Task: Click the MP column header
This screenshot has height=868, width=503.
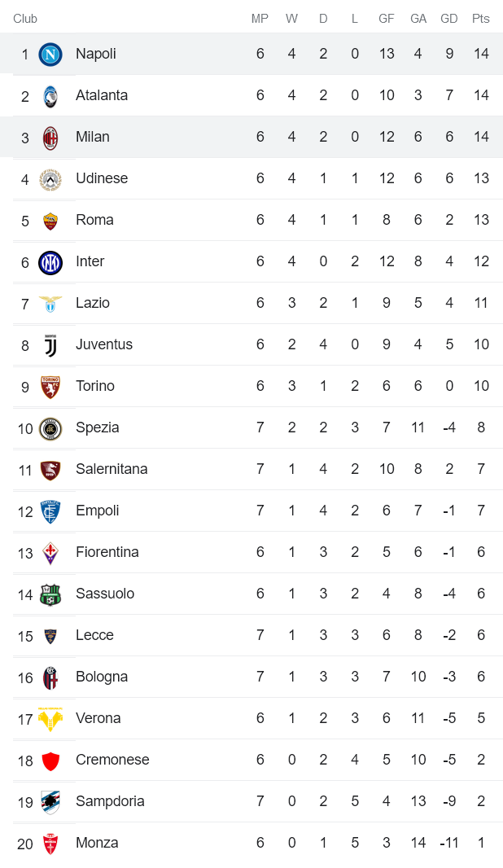Action: tap(260, 19)
